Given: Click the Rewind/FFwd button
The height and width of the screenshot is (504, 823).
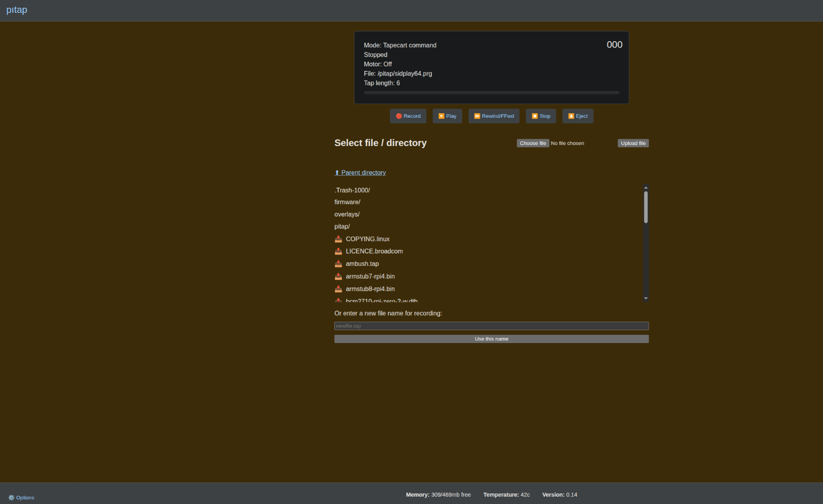Looking at the screenshot, I should click(494, 116).
